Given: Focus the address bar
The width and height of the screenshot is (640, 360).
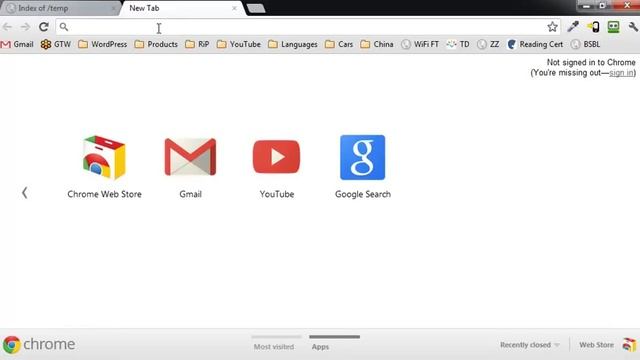Looking at the screenshot, I should tap(308, 27).
